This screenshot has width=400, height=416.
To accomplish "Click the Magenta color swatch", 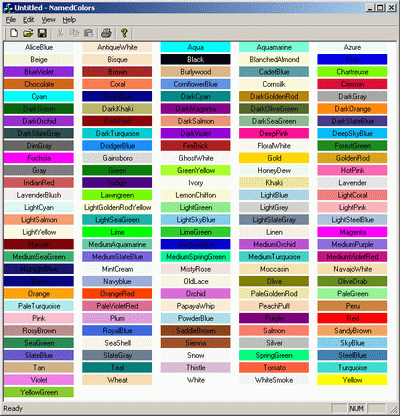I will click(x=352, y=232).
